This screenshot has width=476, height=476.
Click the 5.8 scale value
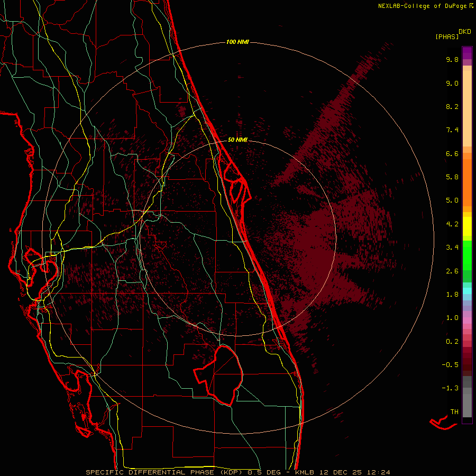[x=452, y=177]
